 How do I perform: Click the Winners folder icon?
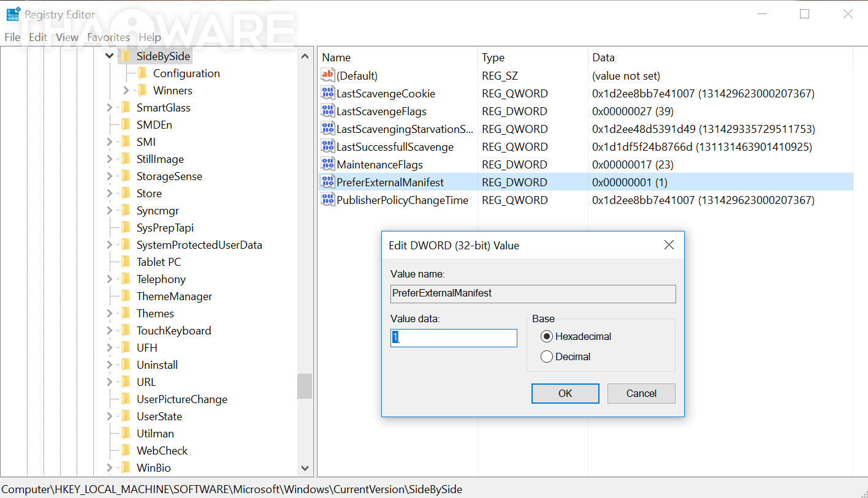(x=143, y=91)
